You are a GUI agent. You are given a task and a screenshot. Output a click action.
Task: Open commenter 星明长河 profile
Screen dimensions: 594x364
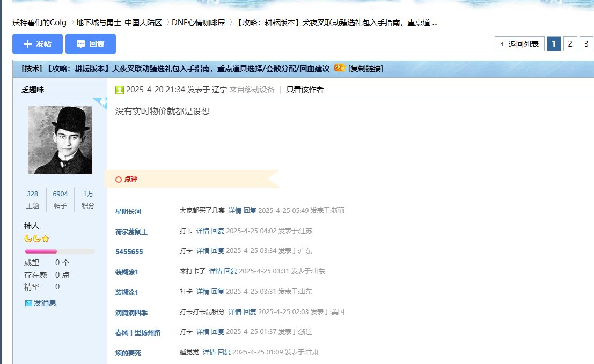(128, 211)
